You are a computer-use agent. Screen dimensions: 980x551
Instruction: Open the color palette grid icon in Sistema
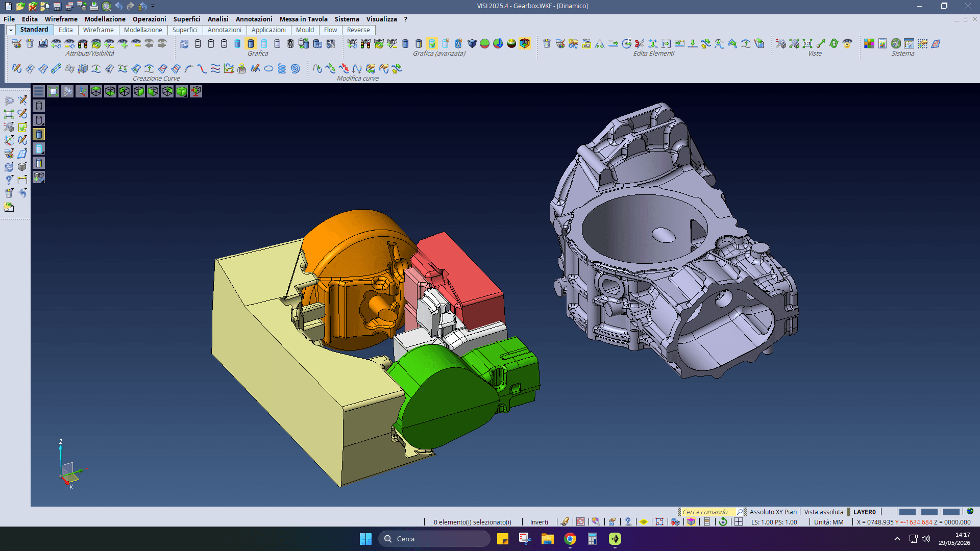tap(869, 43)
